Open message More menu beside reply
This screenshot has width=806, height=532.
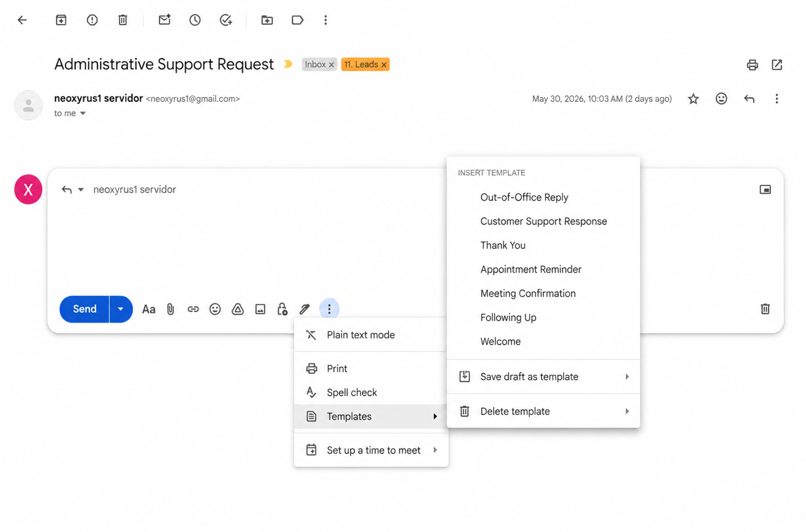(777, 99)
